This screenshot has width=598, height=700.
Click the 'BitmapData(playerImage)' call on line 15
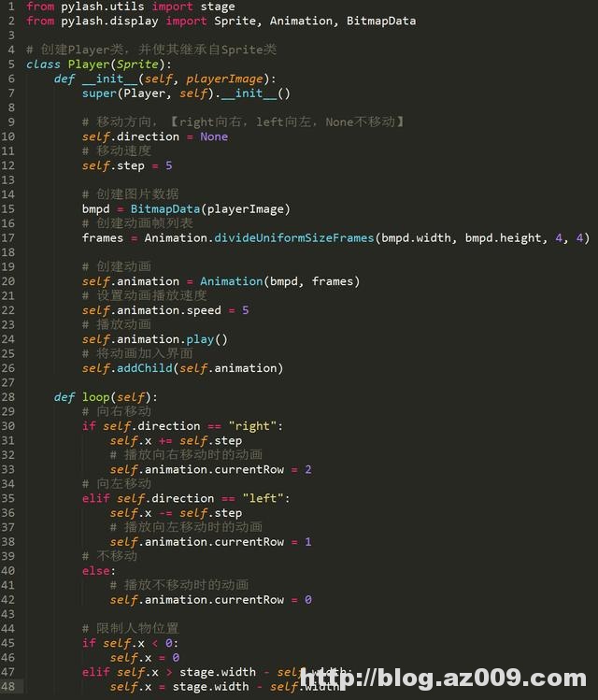pos(209,209)
